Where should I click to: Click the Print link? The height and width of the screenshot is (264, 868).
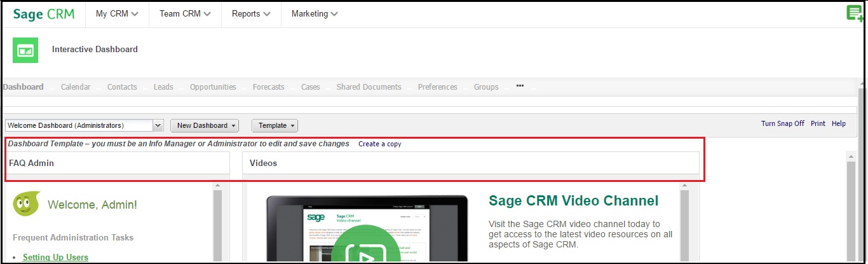818,124
